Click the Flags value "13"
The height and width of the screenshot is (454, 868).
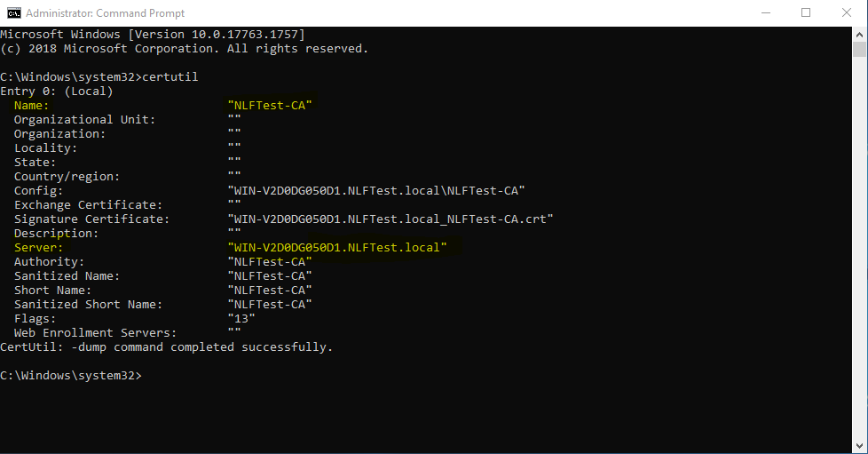click(241, 319)
